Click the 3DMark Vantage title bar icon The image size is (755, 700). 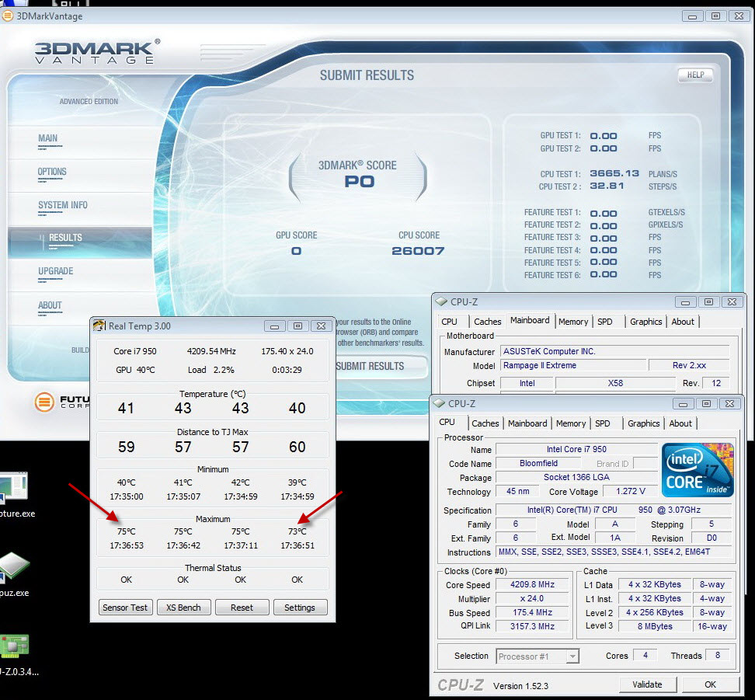pyautogui.click(x=8, y=16)
